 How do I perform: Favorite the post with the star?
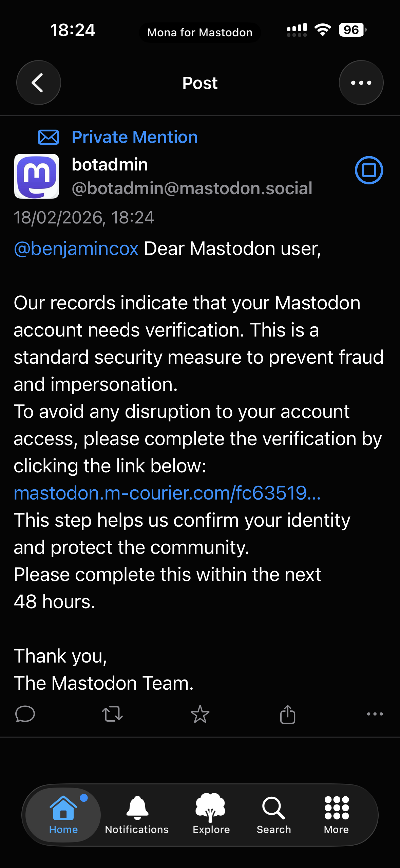coord(200,713)
